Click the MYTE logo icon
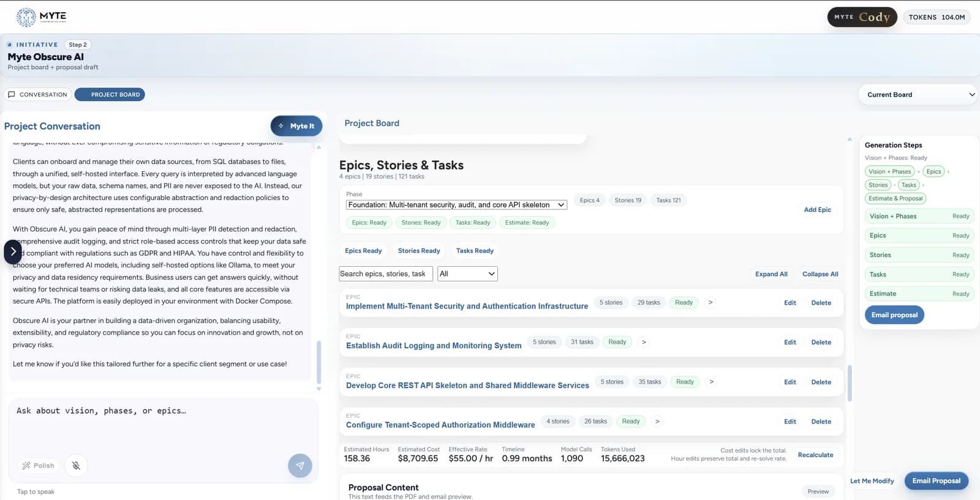 pos(26,17)
